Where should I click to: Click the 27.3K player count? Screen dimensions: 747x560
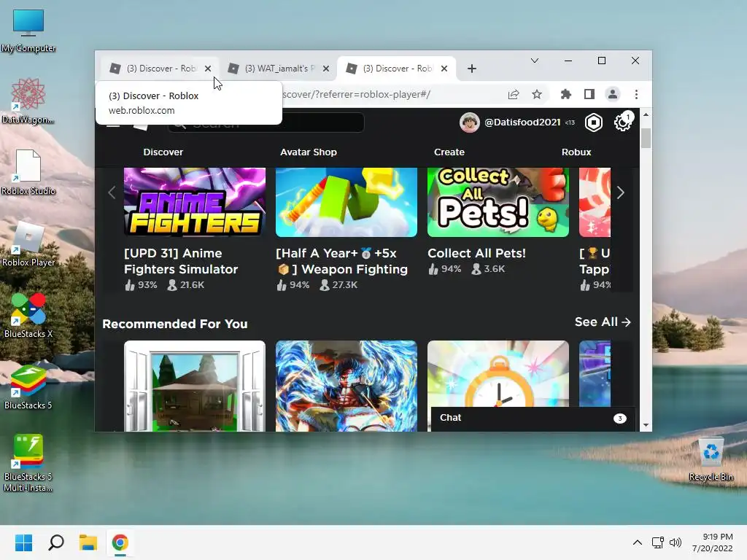coord(338,285)
